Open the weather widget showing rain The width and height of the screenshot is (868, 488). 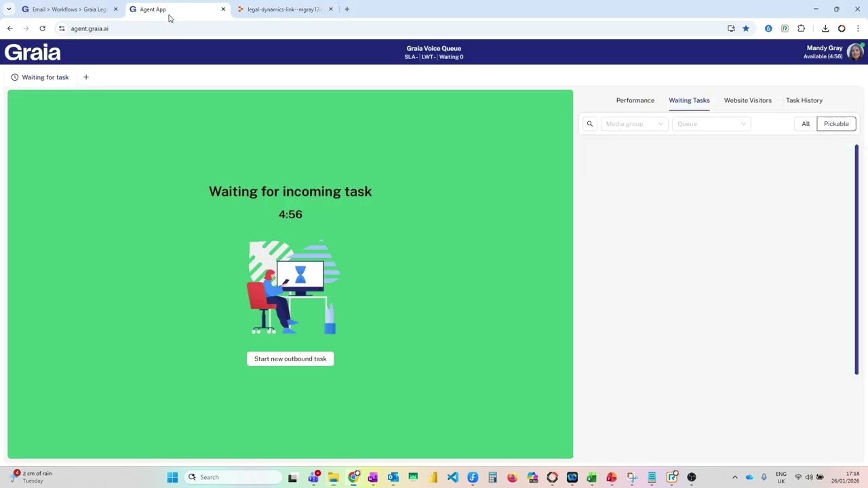point(32,477)
